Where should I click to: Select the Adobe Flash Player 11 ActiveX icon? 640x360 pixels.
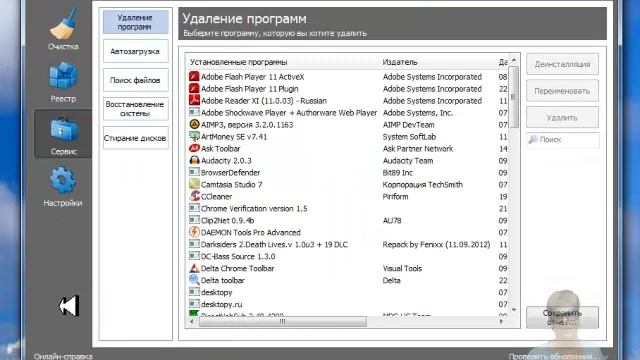point(194,76)
